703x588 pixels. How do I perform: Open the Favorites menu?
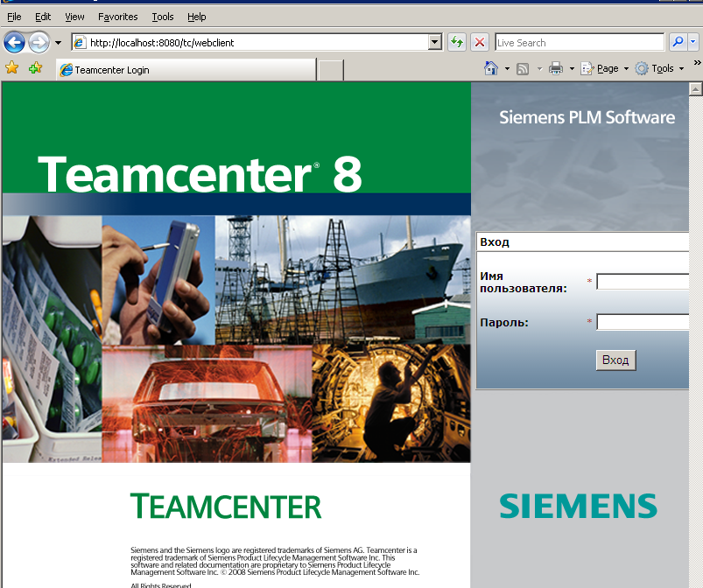coord(118,17)
